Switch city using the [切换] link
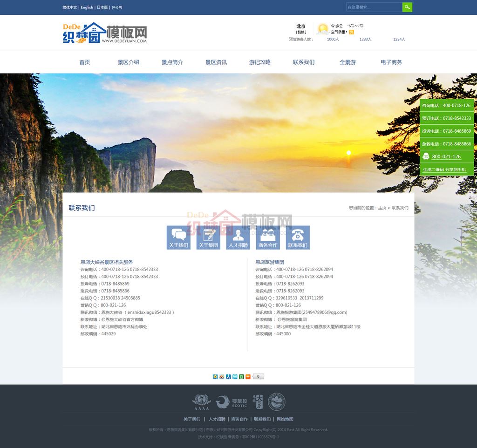Viewport: 477px width, 448px height. [301, 32]
